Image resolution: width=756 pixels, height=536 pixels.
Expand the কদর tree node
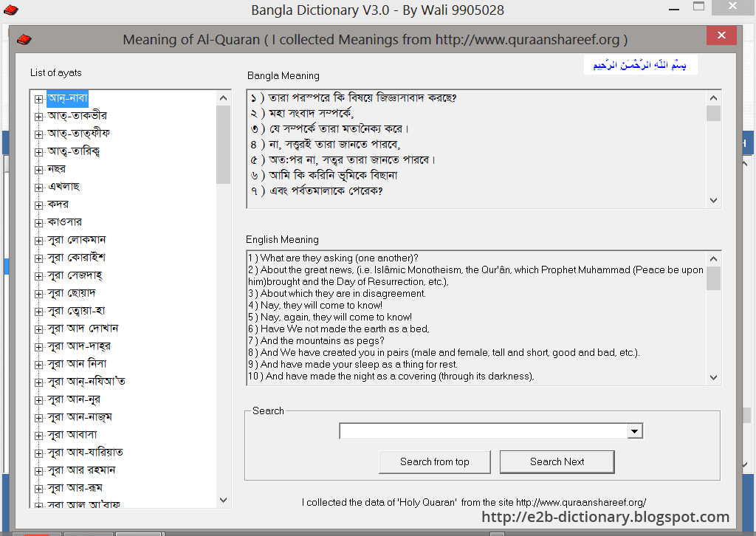(x=38, y=205)
